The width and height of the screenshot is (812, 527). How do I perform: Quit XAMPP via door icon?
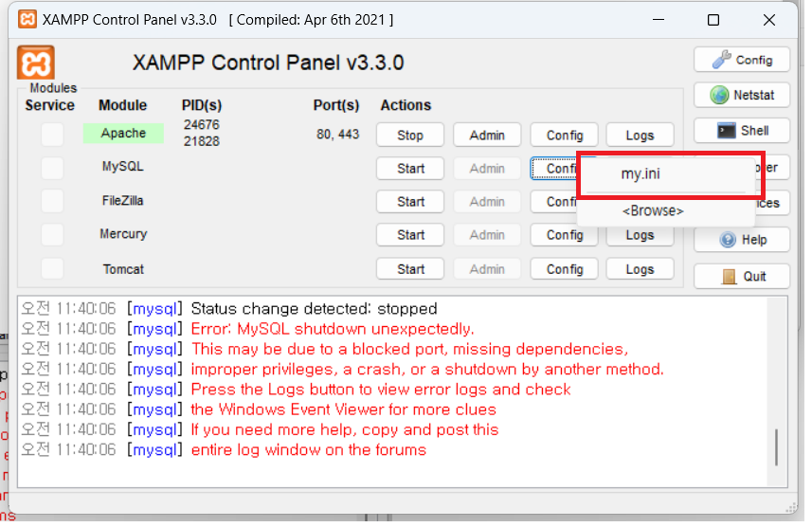tap(742, 276)
